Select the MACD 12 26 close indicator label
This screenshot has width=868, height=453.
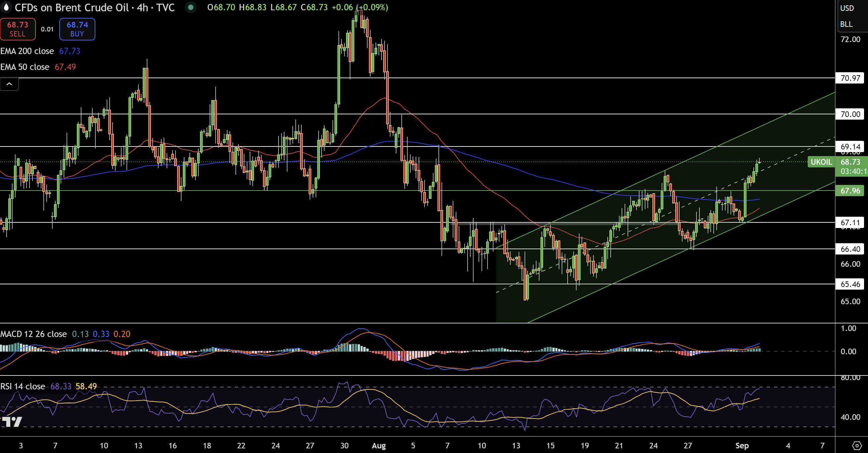pyautogui.click(x=33, y=334)
